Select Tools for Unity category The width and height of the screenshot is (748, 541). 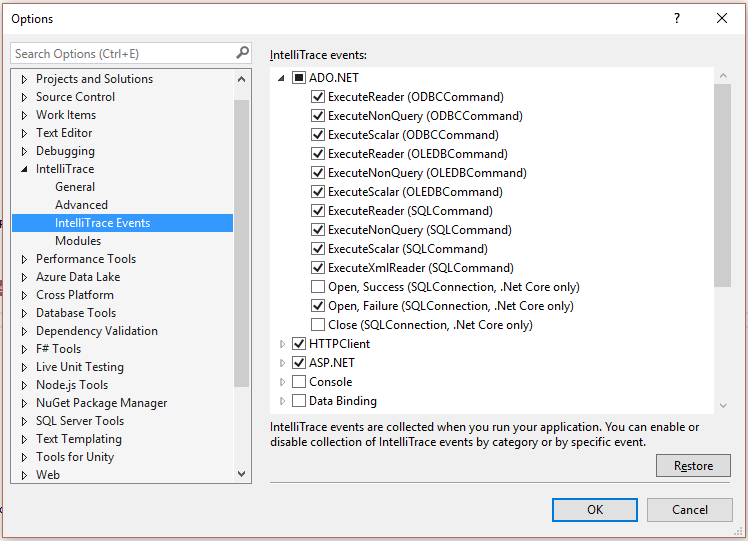75,457
